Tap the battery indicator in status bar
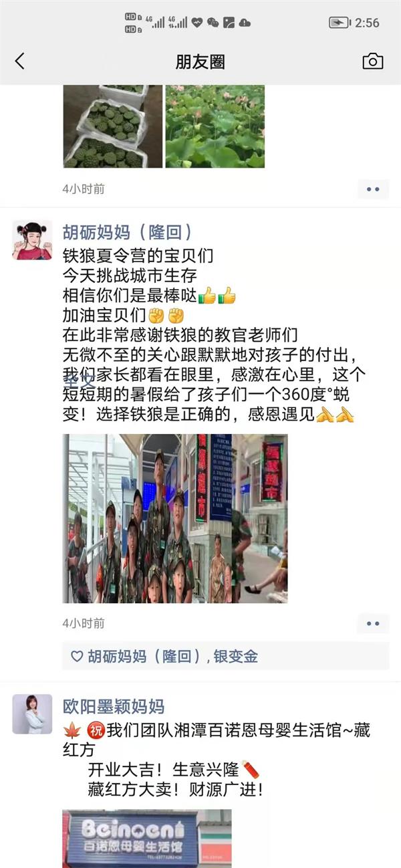This screenshot has width=401, height=868. pyautogui.click(x=340, y=22)
